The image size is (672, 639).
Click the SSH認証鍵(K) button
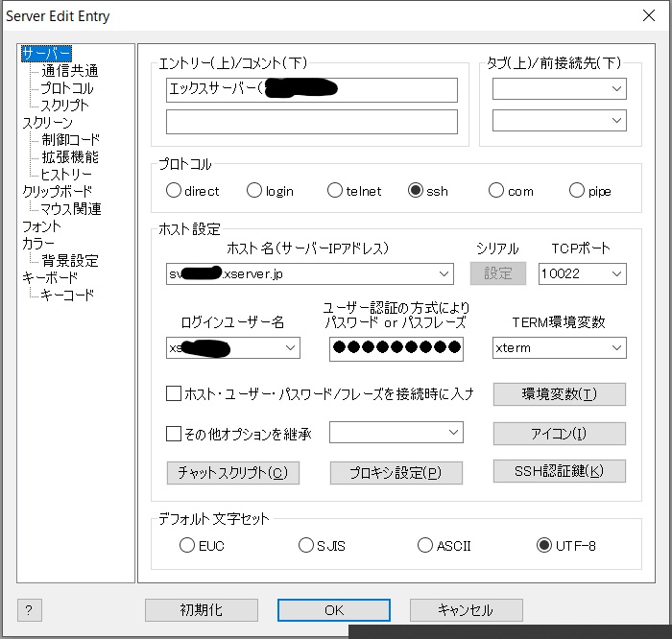point(559,471)
